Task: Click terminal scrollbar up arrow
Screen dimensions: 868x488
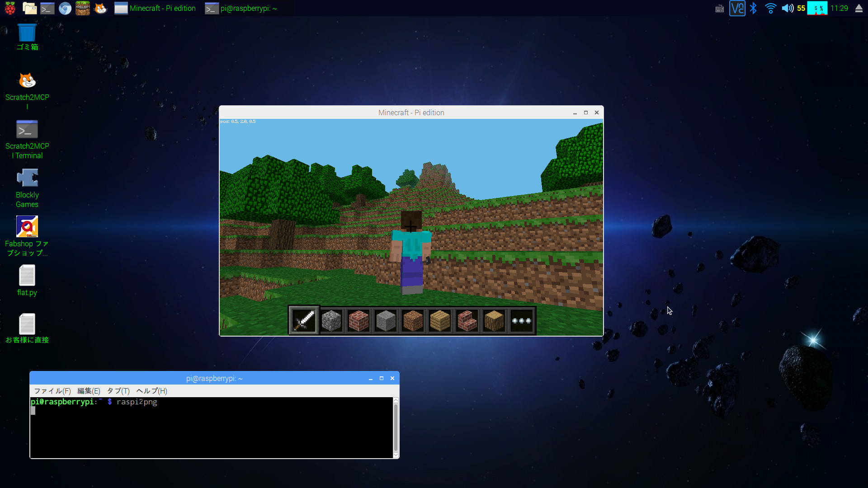Action: (x=396, y=400)
